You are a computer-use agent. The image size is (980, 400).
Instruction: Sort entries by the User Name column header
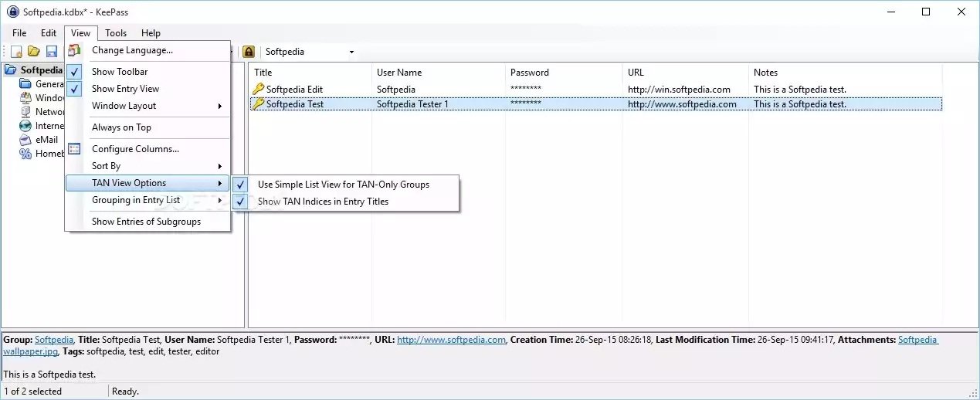(399, 73)
